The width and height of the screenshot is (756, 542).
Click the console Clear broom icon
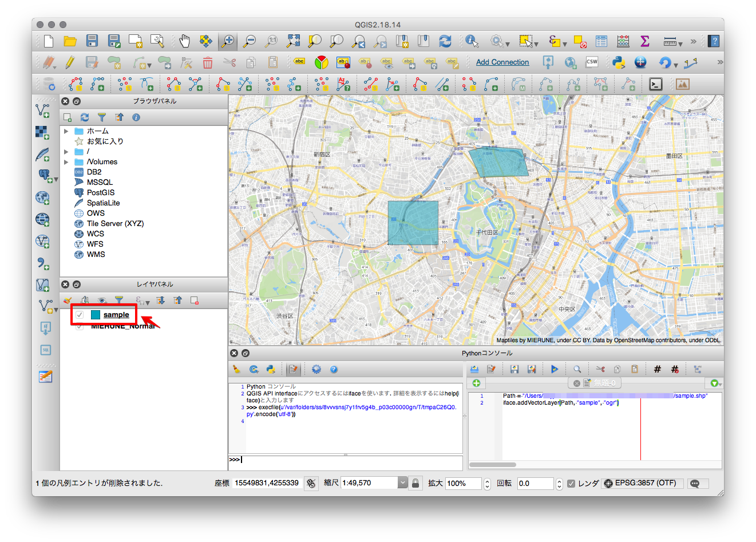point(236,369)
